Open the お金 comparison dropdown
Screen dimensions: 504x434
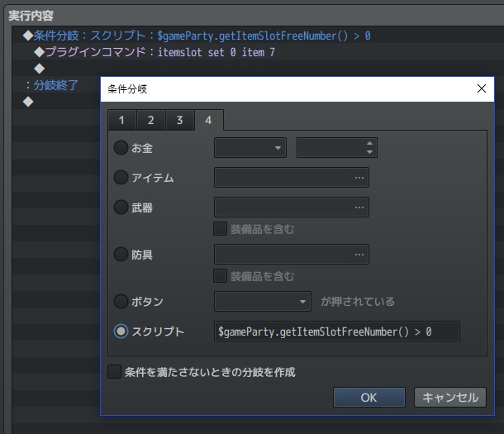click(250, 148)
